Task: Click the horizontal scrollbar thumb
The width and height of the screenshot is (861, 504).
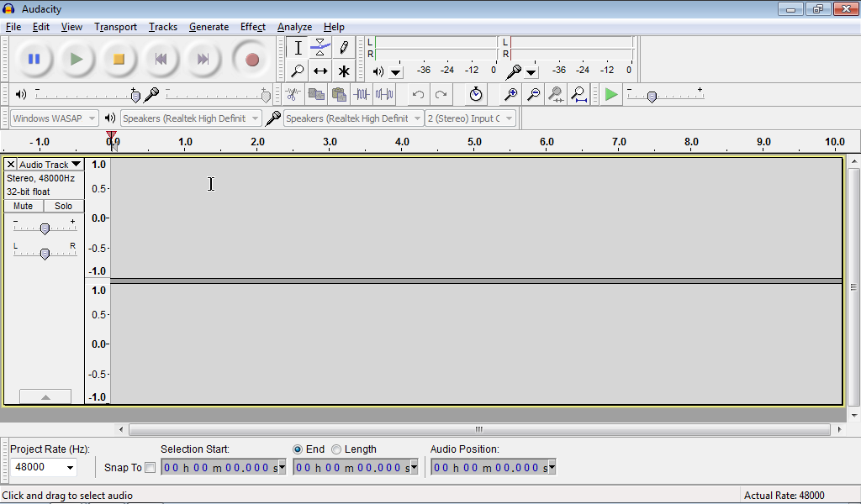Action: click(x=479, y=429)
